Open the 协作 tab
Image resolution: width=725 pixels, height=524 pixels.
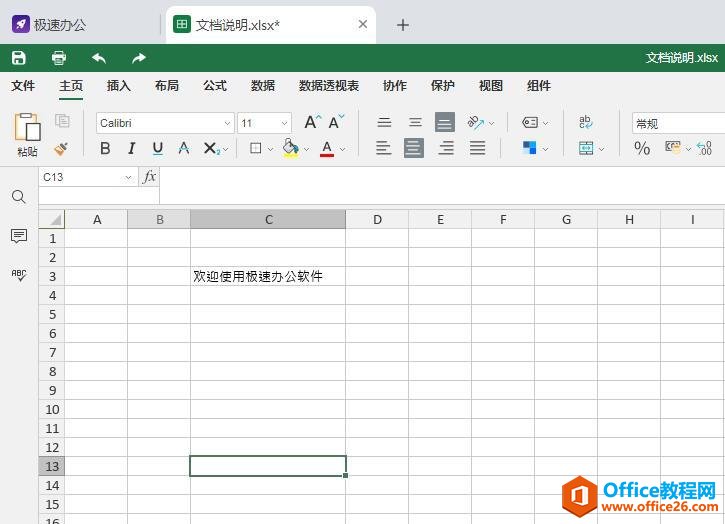coord(394,86)
